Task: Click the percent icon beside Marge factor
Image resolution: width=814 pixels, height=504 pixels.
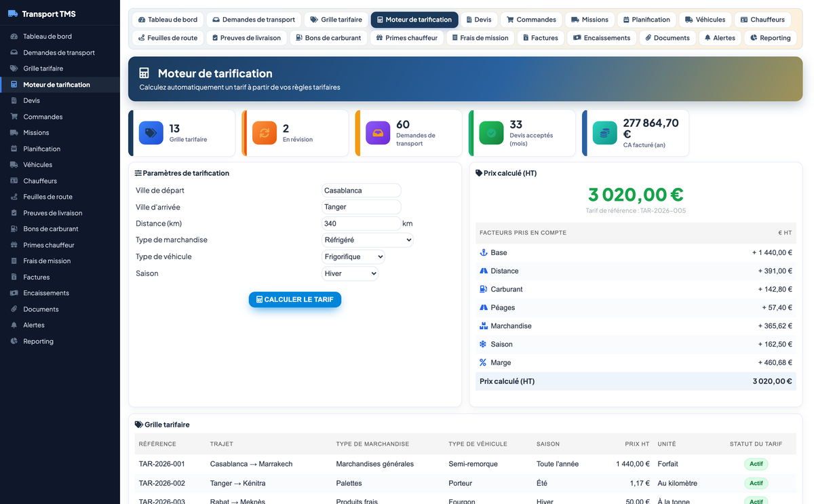Action: point(483,362)
